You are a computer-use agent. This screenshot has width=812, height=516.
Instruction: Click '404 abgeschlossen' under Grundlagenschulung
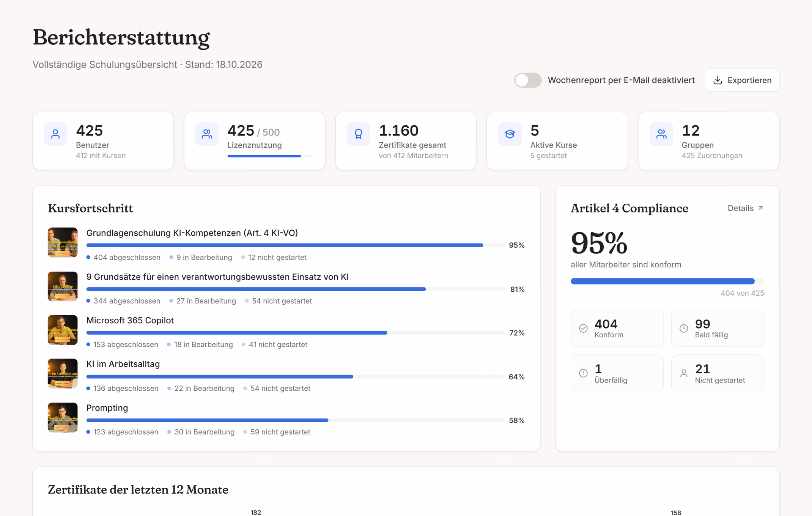[x=127, y=257]
